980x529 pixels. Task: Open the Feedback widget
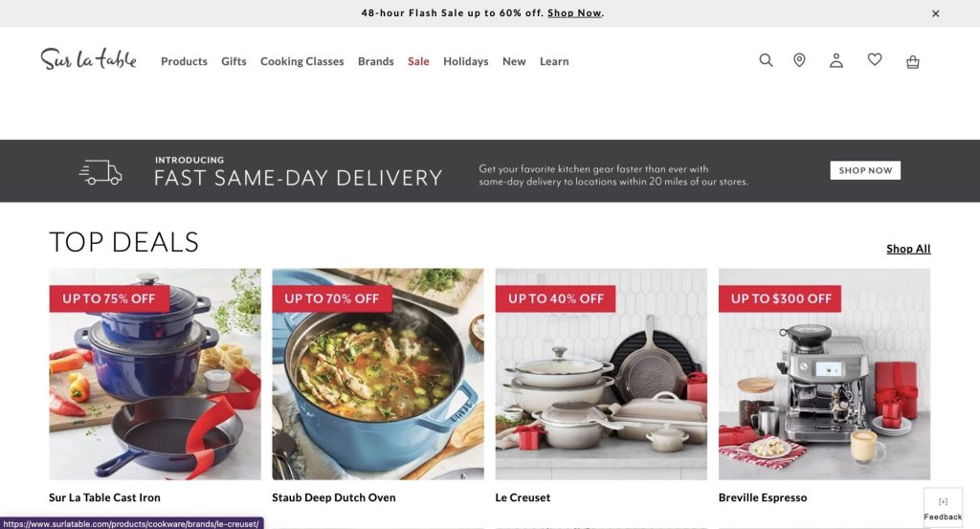(x=943, y=508)
